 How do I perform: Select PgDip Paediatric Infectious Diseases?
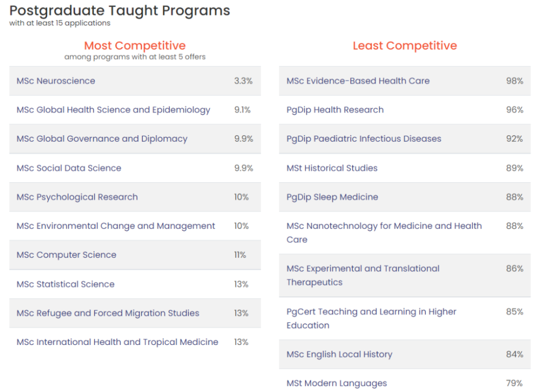point(364,138)
